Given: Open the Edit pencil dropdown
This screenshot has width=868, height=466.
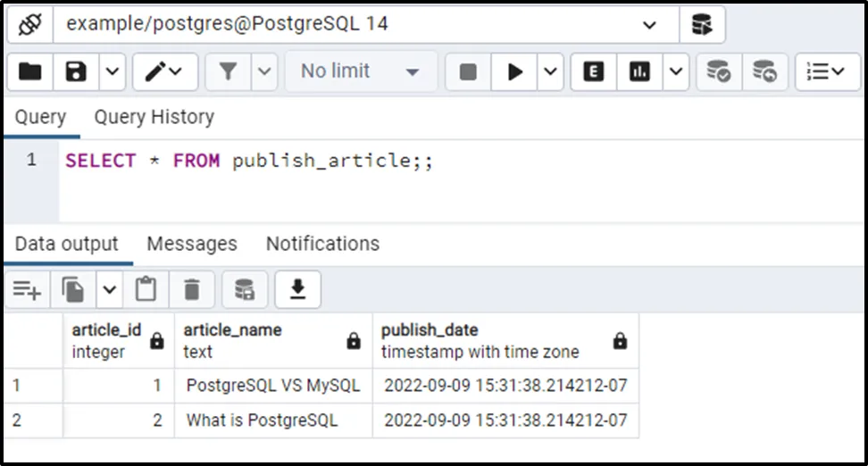Looking at the screenshot, I should tap(164, 72).
